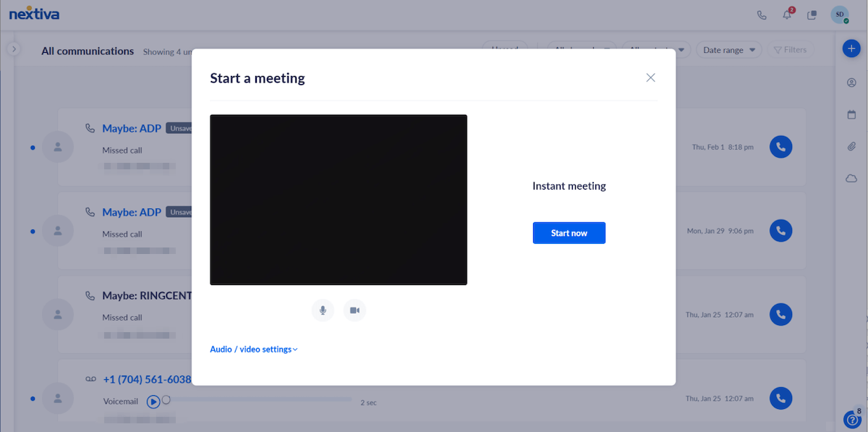Open the phone dialer icon in header
Viewport: 868px width, 432px height.
click(x=762, y=15)
